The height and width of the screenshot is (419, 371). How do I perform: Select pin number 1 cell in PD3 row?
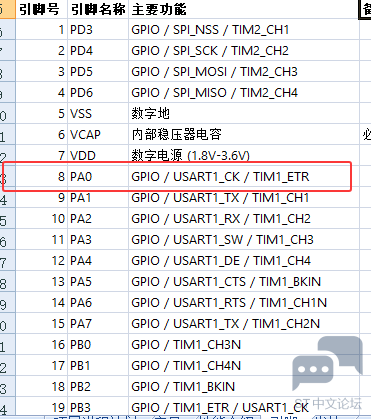42,30
